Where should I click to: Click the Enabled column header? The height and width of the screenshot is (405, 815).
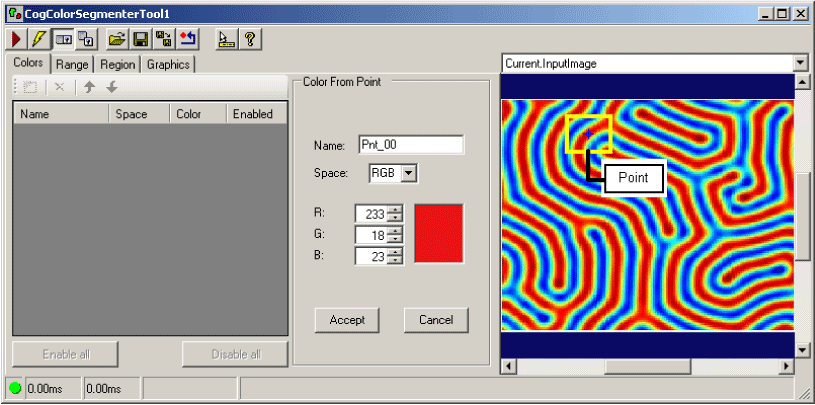[257, 114]
